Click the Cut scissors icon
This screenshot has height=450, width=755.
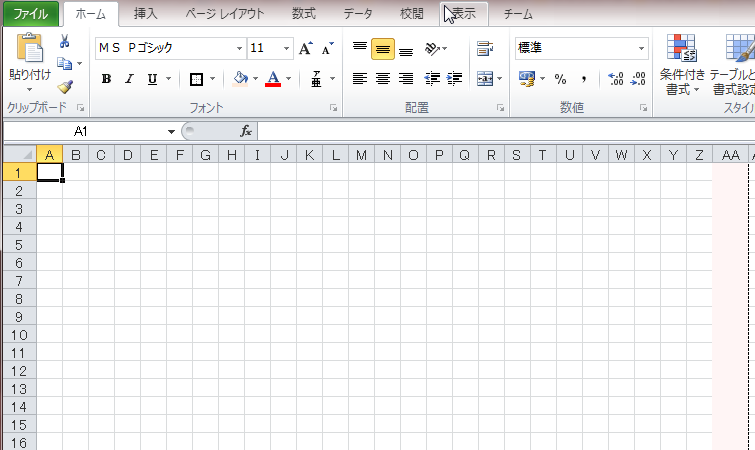65,41
